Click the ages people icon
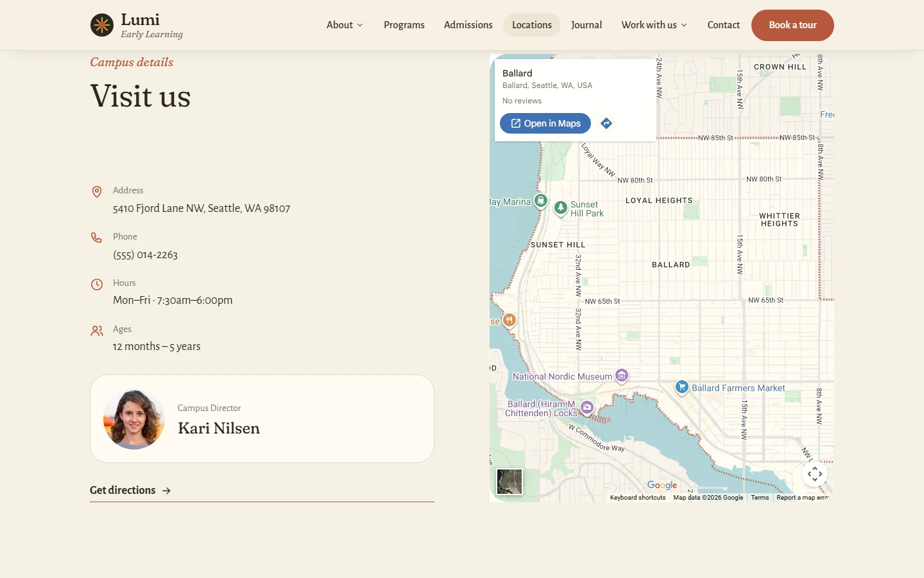924x578 pixels. (x=97, y=331)
